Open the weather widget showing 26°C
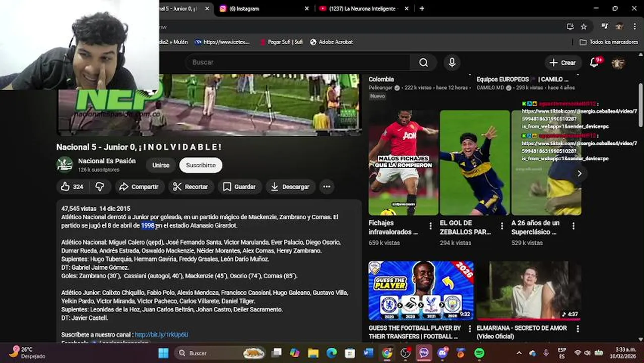This screenshot has height=363, width=644. pyautogui.click(x=28, y=353)
